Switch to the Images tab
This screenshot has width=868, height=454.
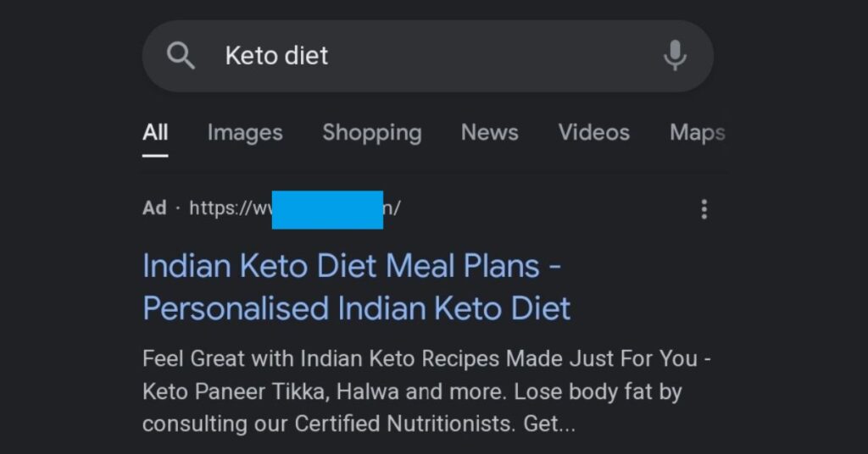[x=245, y=133]
